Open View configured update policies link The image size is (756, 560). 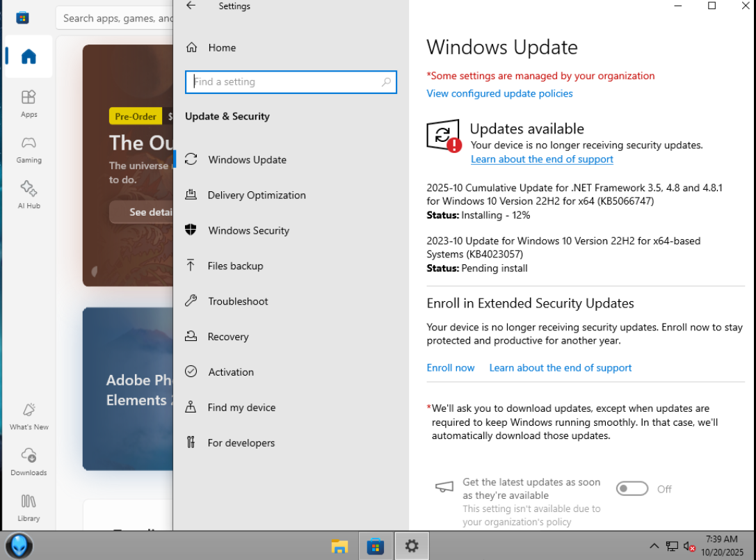[499, 94]
